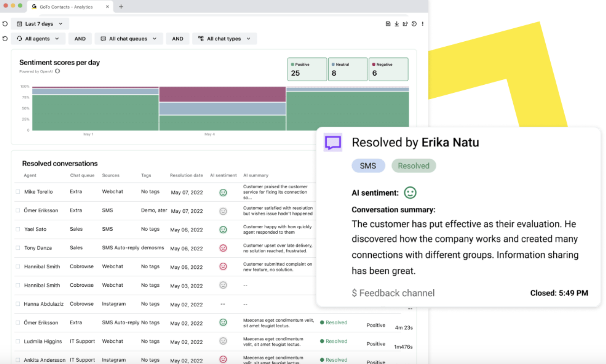The width and height of the screenshot is (606, 364).
Task: Reset the date range filter
Action: 5,24
